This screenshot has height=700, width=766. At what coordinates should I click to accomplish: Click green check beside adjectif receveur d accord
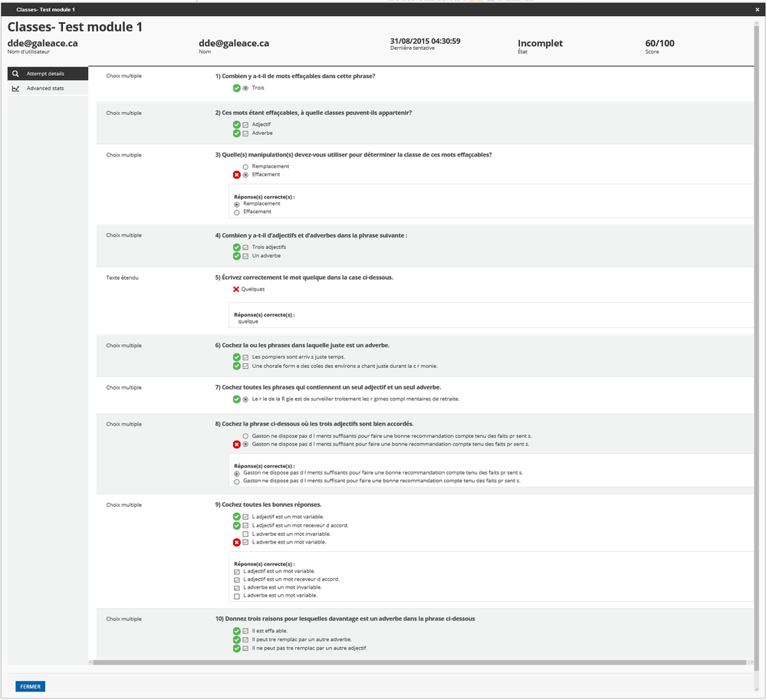point(236,526)
